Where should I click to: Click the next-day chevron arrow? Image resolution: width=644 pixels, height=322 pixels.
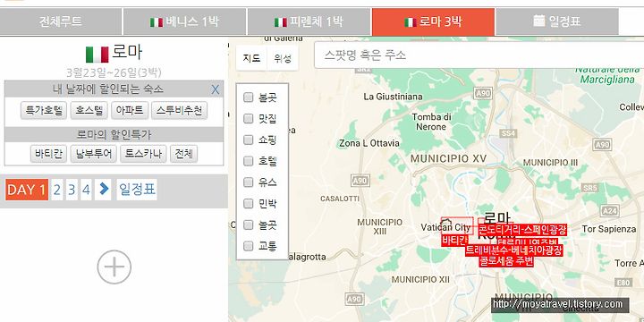click(103, 190)
